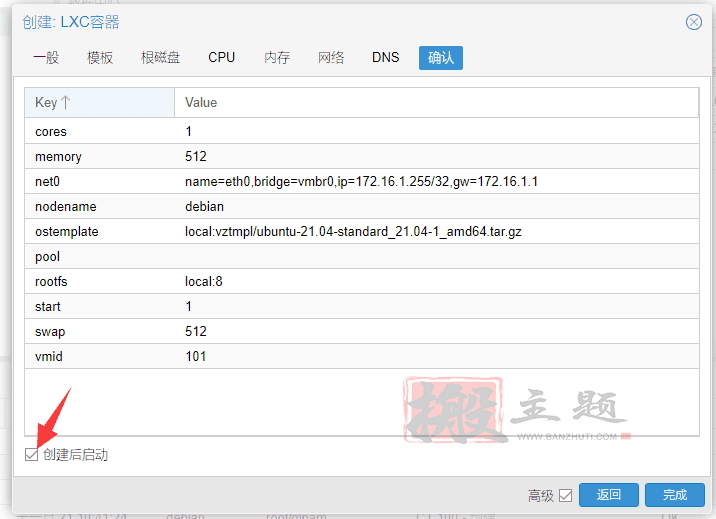
Task: Click the net0 value starting name=eth0
Action: [x=361, y=182]
